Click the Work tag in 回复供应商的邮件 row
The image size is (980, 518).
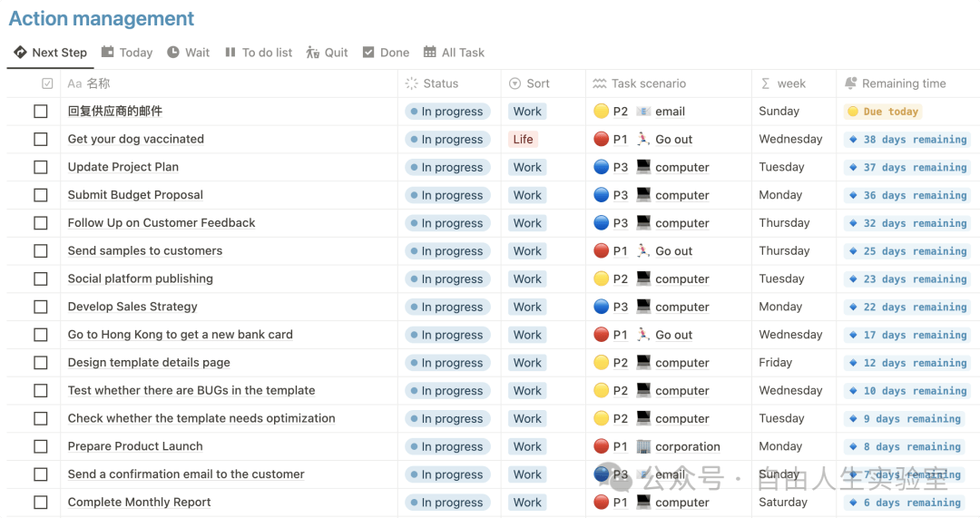point(527,112)
